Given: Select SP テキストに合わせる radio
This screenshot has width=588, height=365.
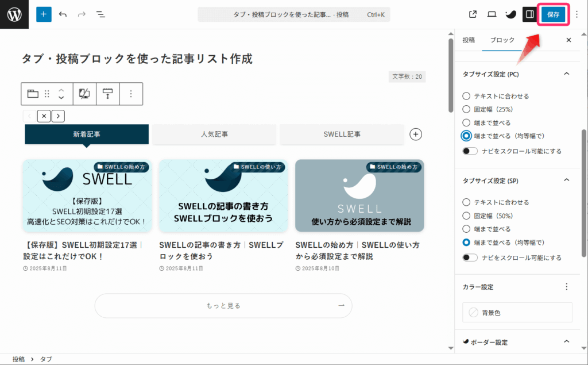Looking at the screenshot, I should tap(466, 202).
